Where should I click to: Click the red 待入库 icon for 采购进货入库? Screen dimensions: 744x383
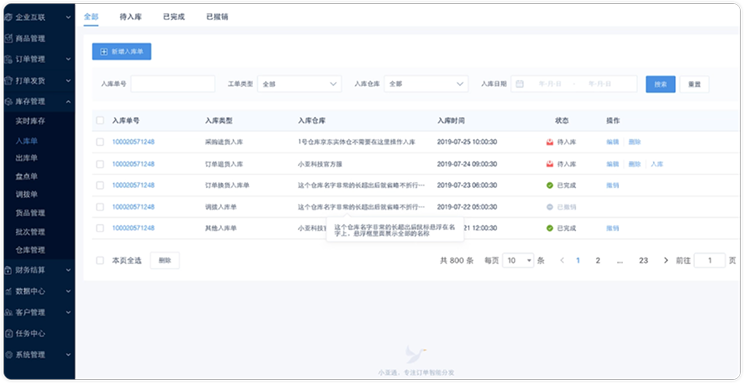click(549, 142)
